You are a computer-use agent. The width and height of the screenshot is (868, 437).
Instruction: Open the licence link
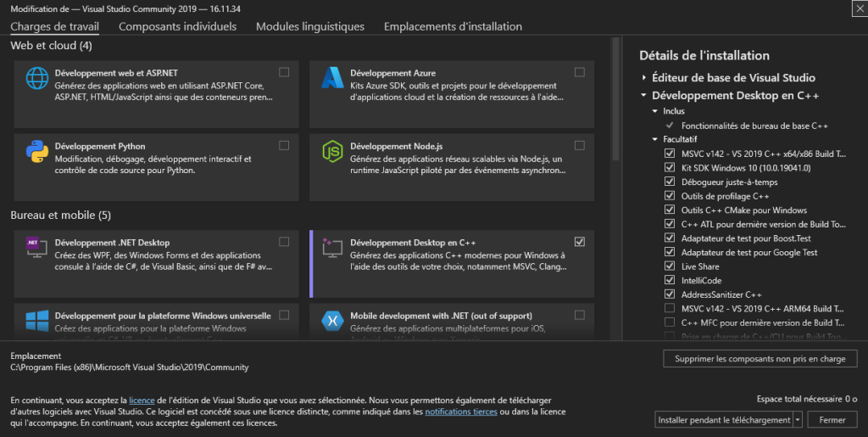point(142,400)
